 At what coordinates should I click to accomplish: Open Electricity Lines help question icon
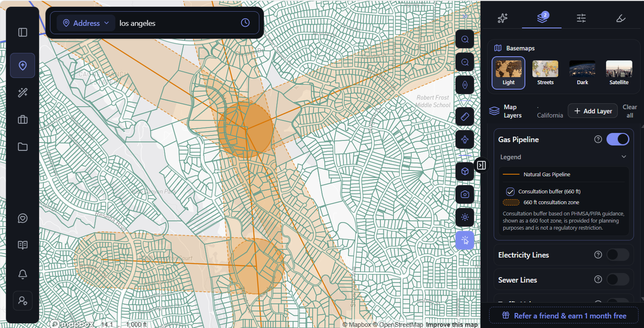(598, 255)
